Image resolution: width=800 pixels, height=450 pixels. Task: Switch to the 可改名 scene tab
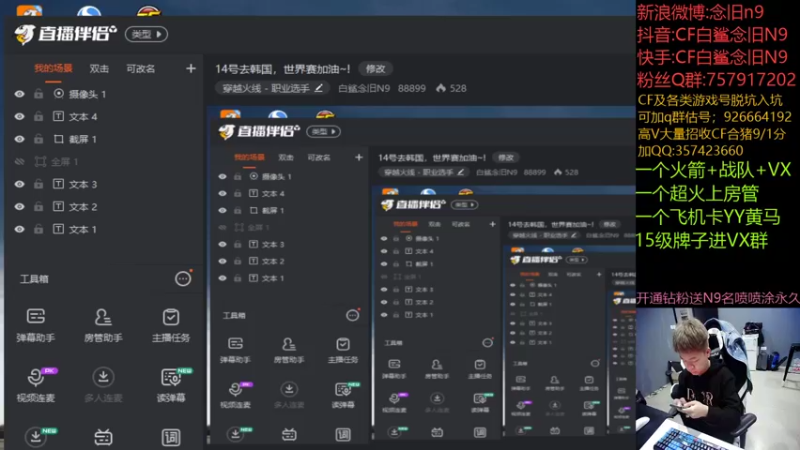click(140, 68)
